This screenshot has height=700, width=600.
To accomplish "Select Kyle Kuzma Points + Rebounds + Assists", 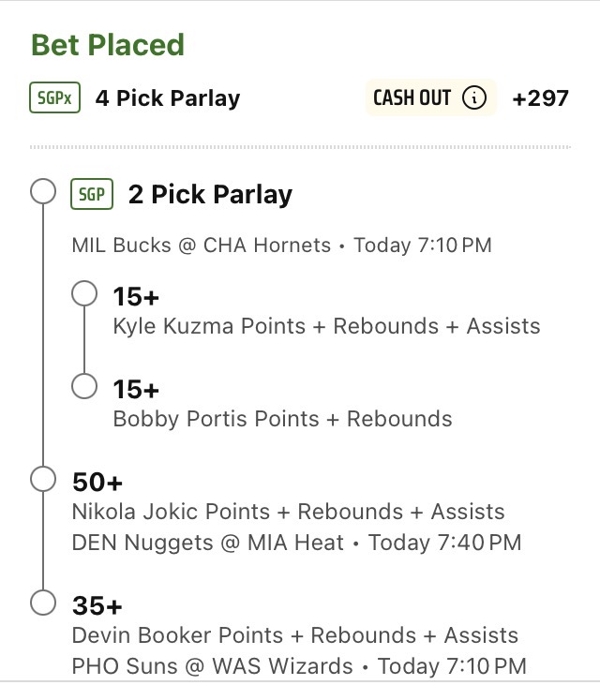I will [326, 326].
